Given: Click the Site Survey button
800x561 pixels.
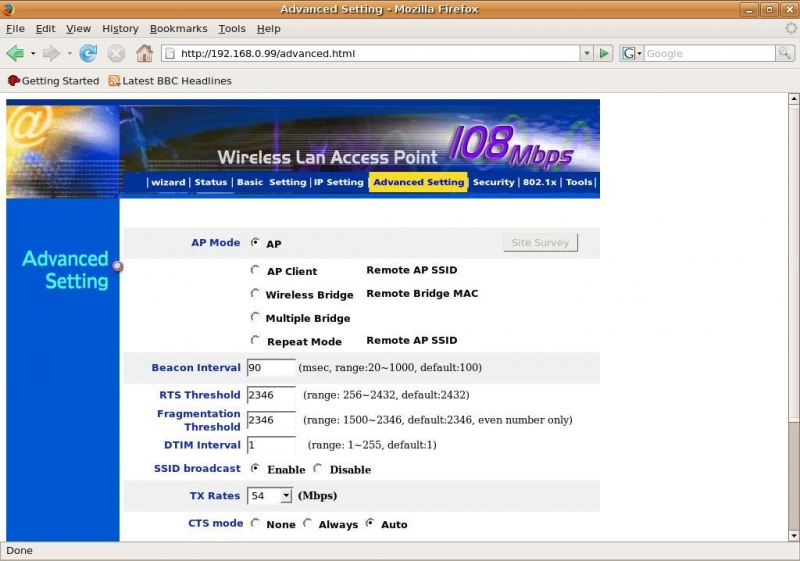Looking at the screenshot, I should [x=539, y=242].
